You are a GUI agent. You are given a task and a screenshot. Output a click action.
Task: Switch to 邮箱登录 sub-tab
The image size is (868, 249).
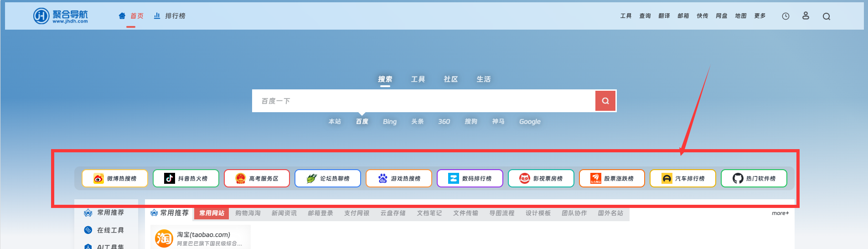[x=320, y=213]
